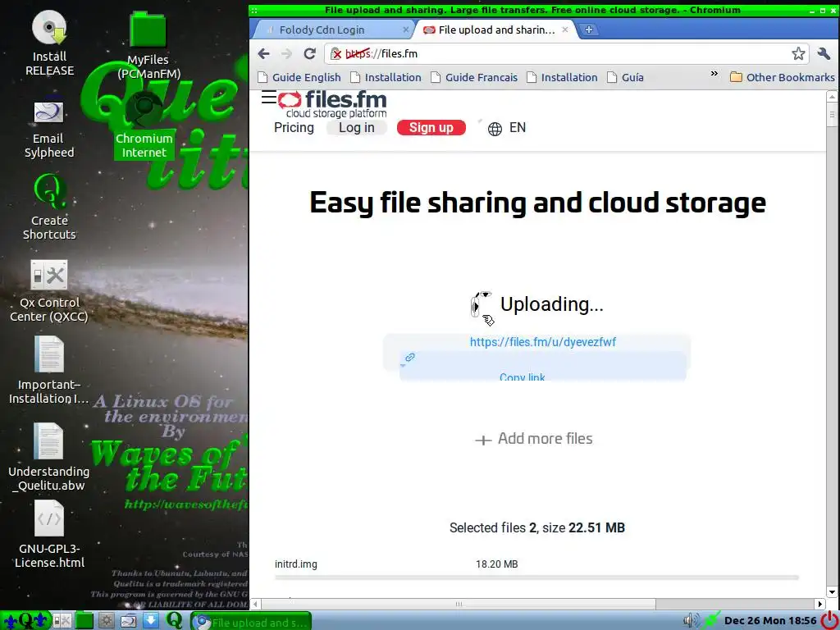
Task: Close the Folody Cdn Login tab
Action: click(405, 30)
